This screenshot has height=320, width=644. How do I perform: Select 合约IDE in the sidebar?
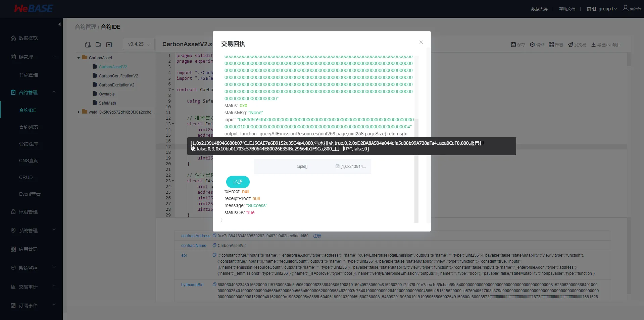coord(28,110)
